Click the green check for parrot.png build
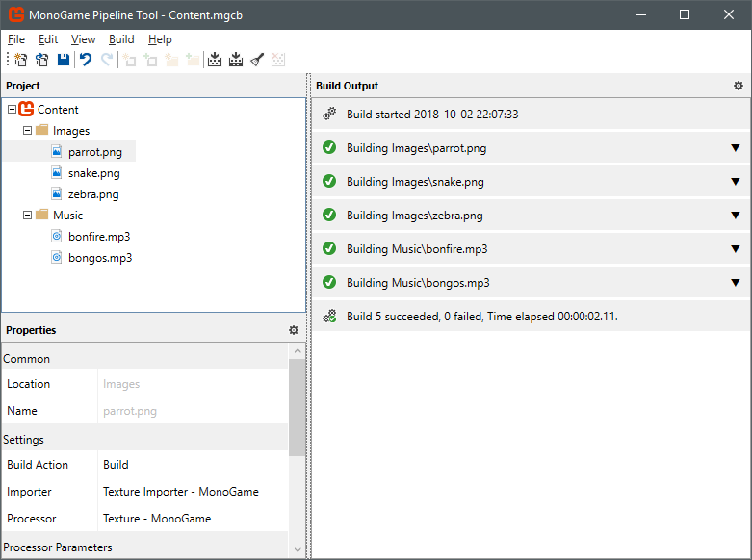 tap(329, 147)
